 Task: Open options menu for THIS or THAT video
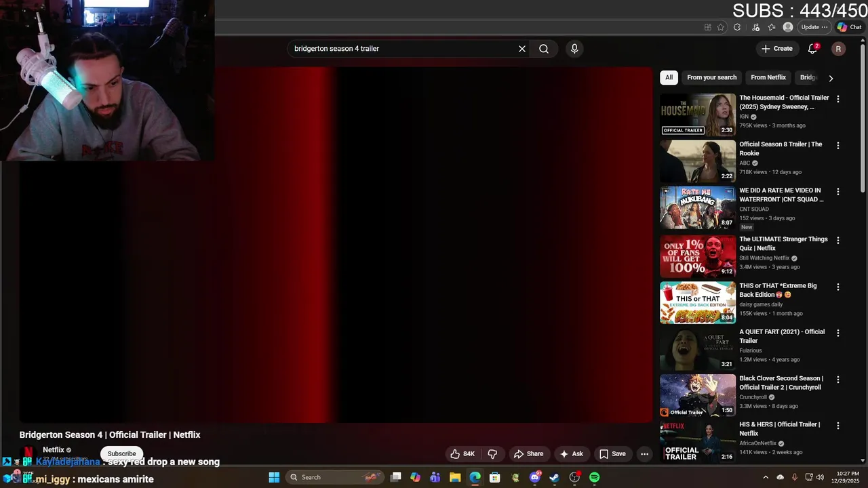pyautogui.click(x=838, y=287)
